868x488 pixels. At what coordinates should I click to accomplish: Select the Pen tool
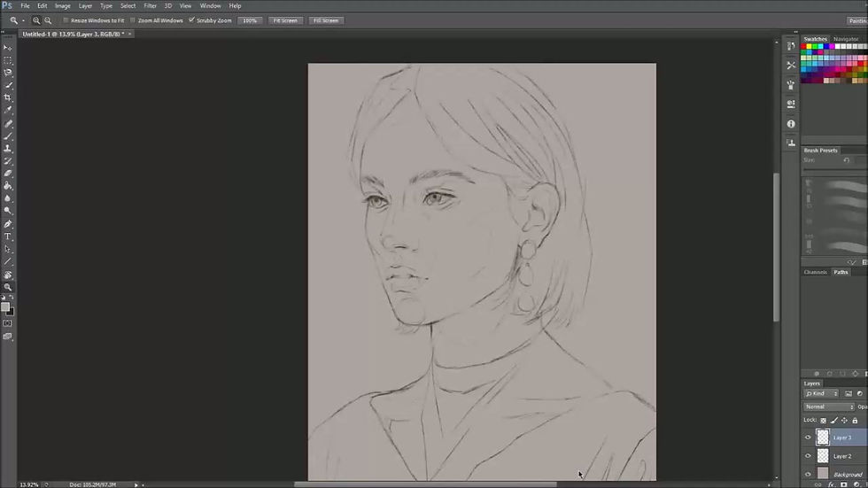point(8,224)
